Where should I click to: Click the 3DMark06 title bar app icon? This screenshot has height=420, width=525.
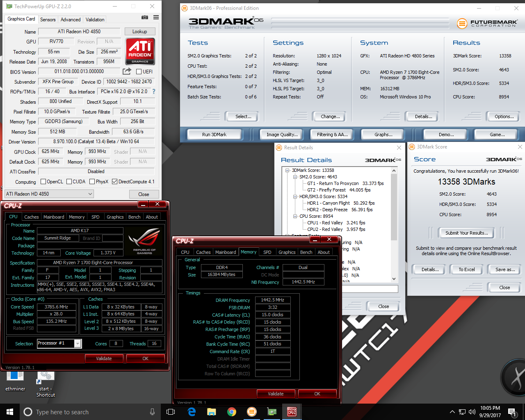[x=185, y=8]
